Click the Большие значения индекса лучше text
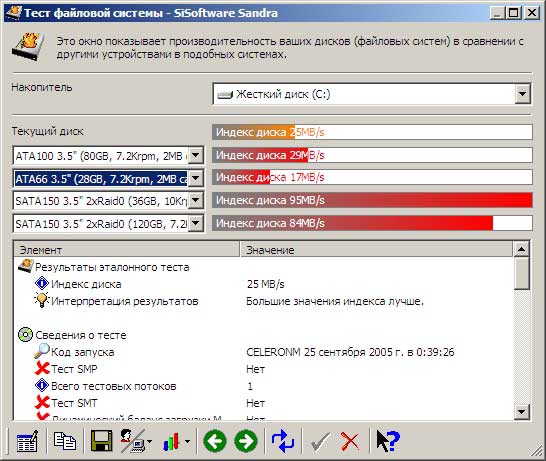 click(335, 301)
